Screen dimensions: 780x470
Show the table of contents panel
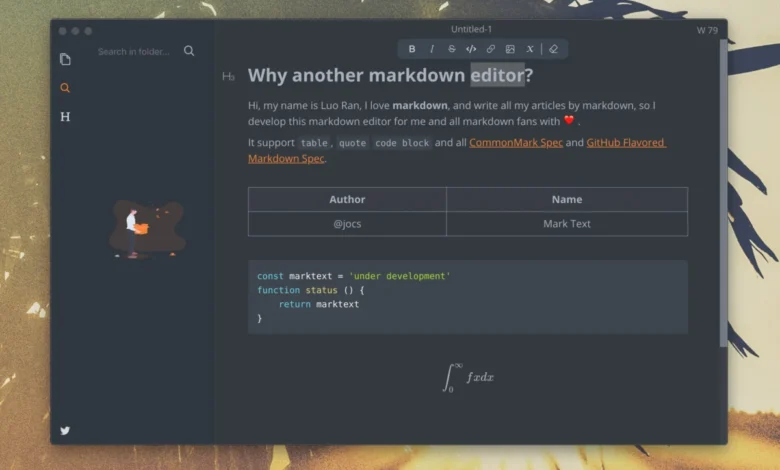65,117
